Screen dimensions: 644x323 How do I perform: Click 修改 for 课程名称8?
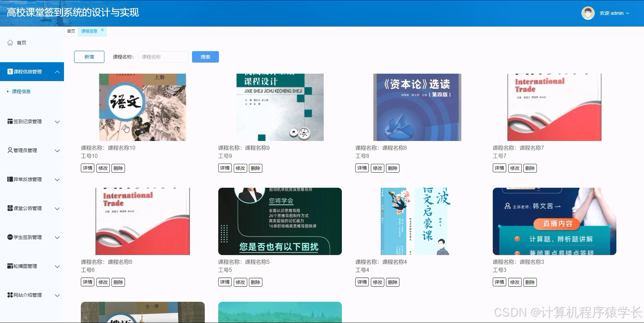(x=378, y=168)
